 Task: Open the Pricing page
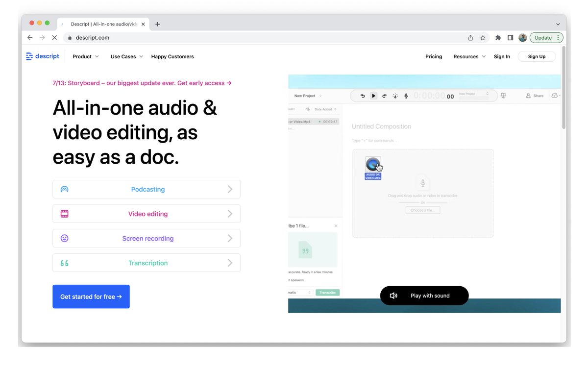coord(434,56)
